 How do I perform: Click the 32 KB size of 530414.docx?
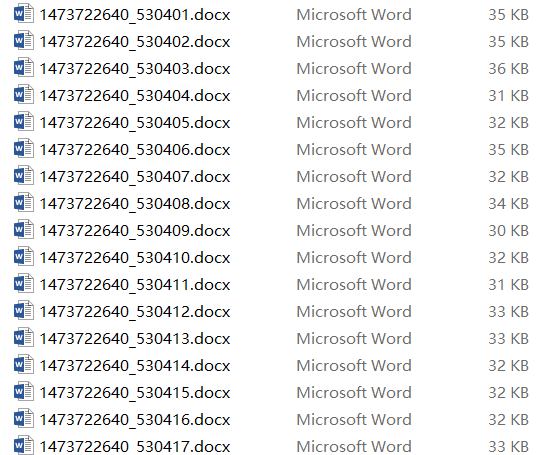[x=508, y=366]
